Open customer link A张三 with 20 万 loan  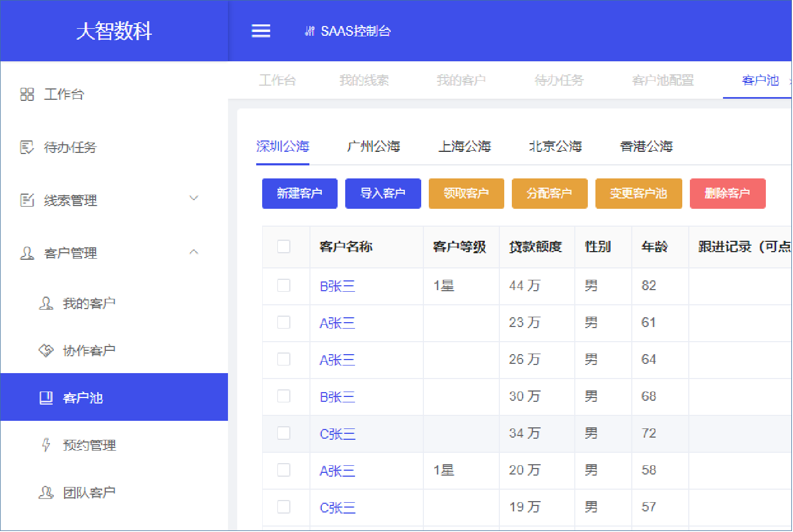point(338,471)
